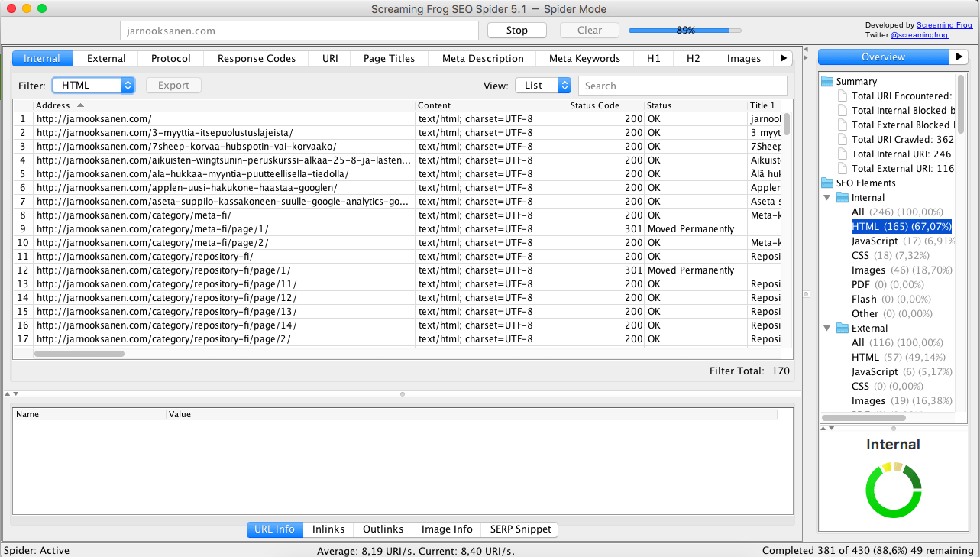Click the table horizontal scrollbar

coord(79,354)
